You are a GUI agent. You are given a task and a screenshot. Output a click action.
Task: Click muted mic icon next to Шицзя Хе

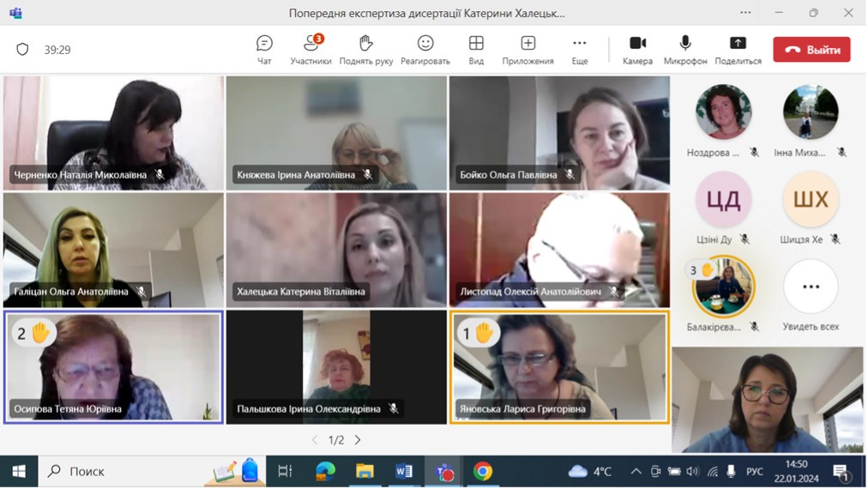click(835, 239)
